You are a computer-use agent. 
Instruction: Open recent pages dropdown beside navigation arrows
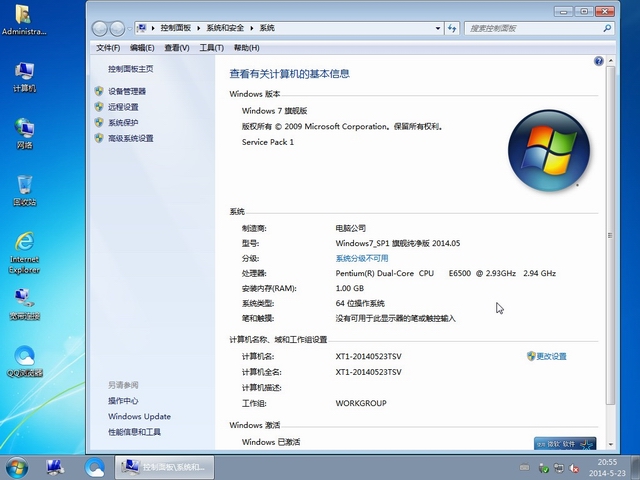pyautogui.click(x=129, y=29)
